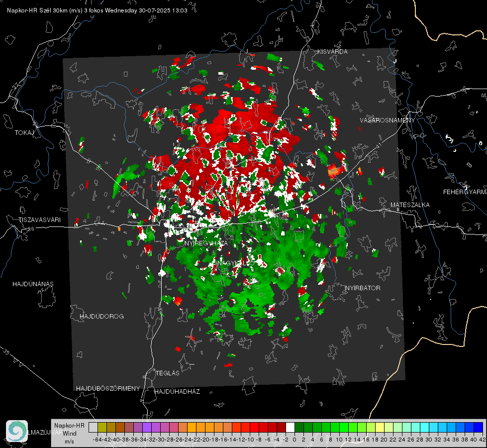Select the cyan legend swatch between 28 and 30
Viewport: 487px width, 448px height.
pos(425,427)
